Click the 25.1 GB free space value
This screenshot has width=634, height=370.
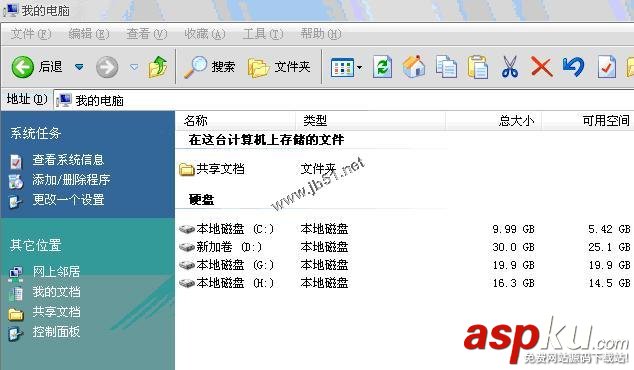[609, 247]
